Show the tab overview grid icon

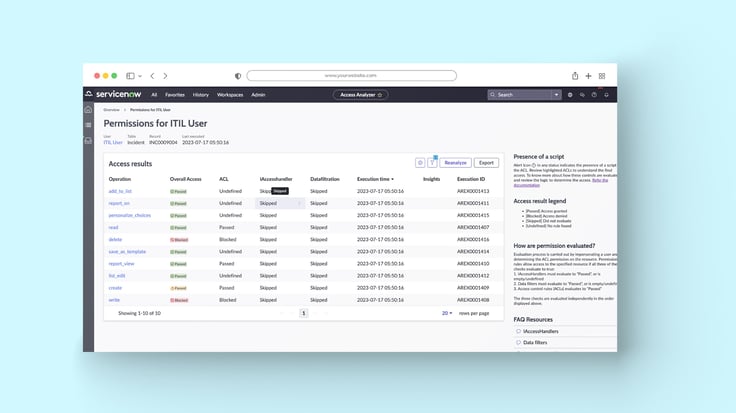(x=602, y=76)
